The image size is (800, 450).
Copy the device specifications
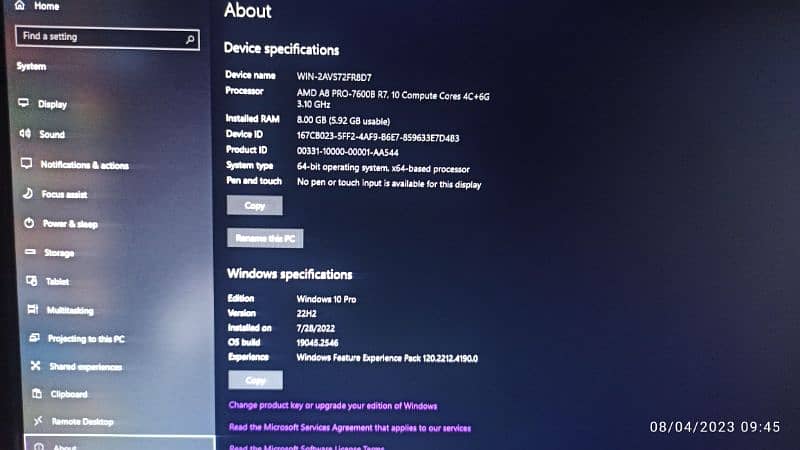255,206
